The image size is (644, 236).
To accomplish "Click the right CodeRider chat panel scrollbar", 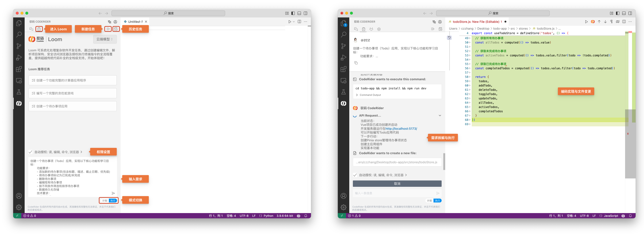I will pos(444,161).
